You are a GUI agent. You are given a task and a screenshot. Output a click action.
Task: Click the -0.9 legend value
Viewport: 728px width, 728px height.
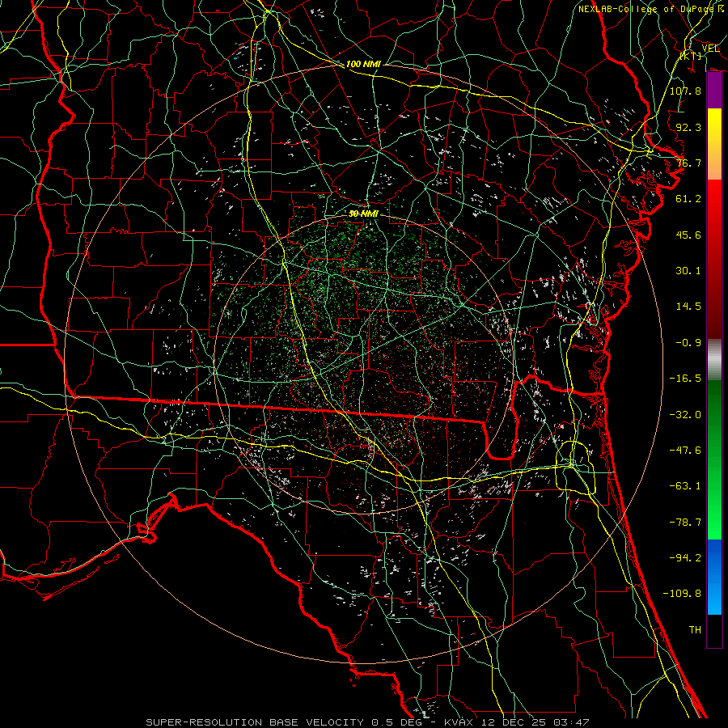click(688, 343)
